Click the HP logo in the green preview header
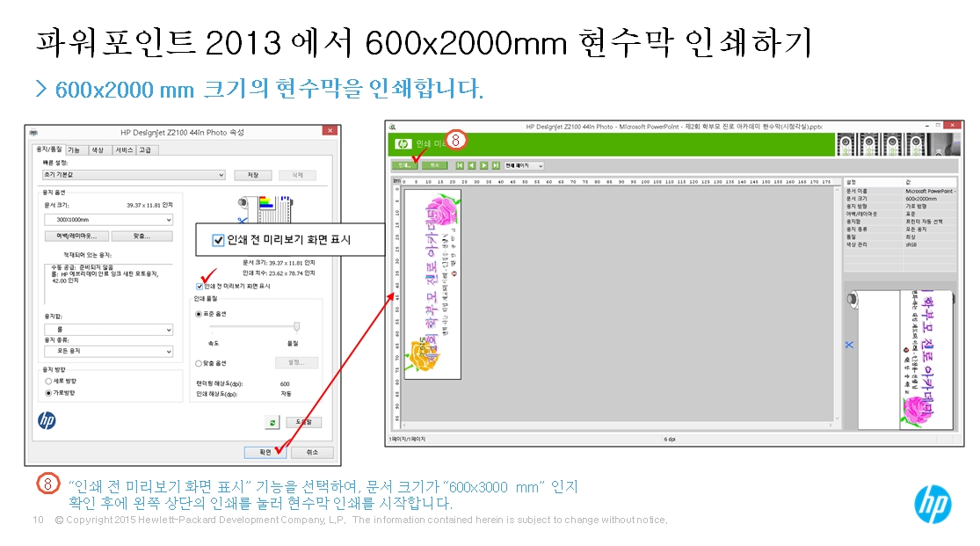Viewport: 980px width, 546px height. [403, 144]
